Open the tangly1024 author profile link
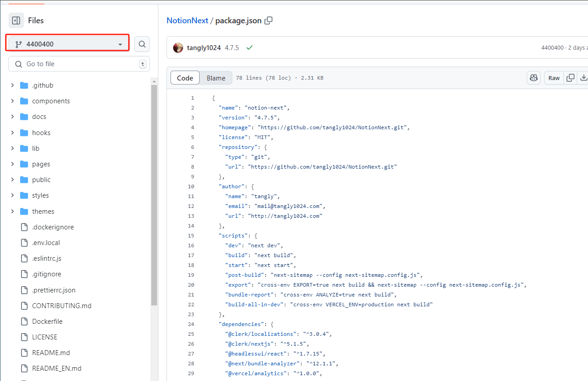Viewport: 588px width, 381px height. [x=204, y=48]
